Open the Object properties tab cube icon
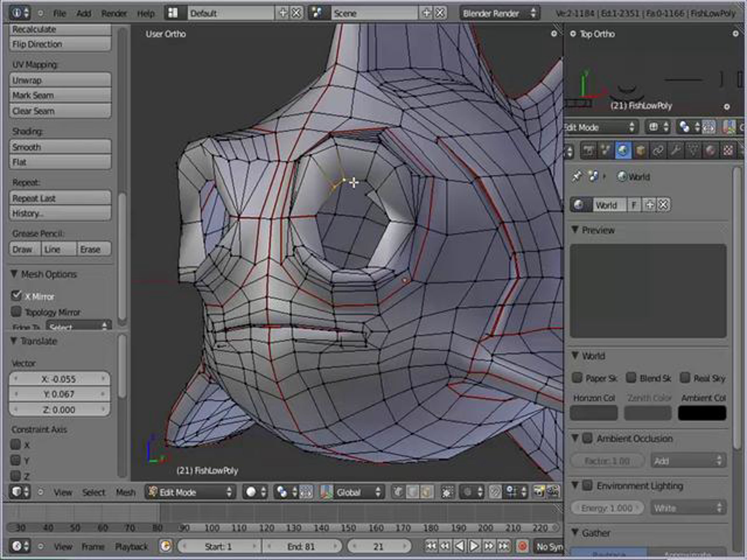This screenshot has height=560, width=747. [x=640, y=151]
